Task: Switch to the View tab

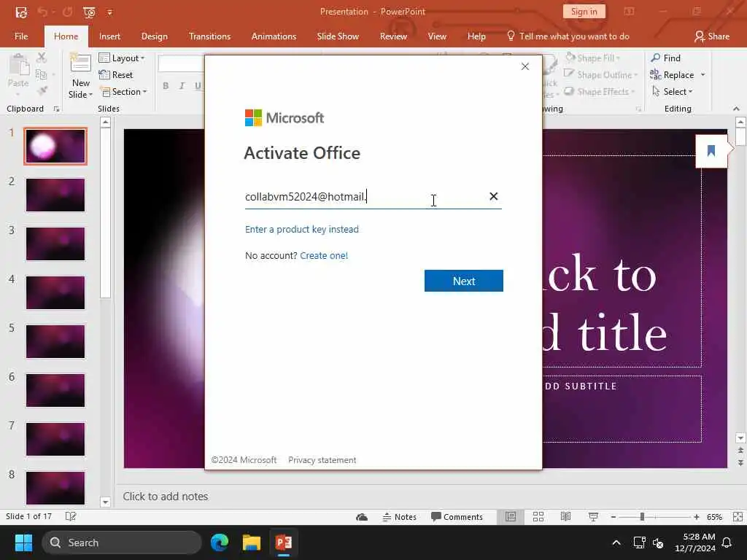Action: coord(437,36)
